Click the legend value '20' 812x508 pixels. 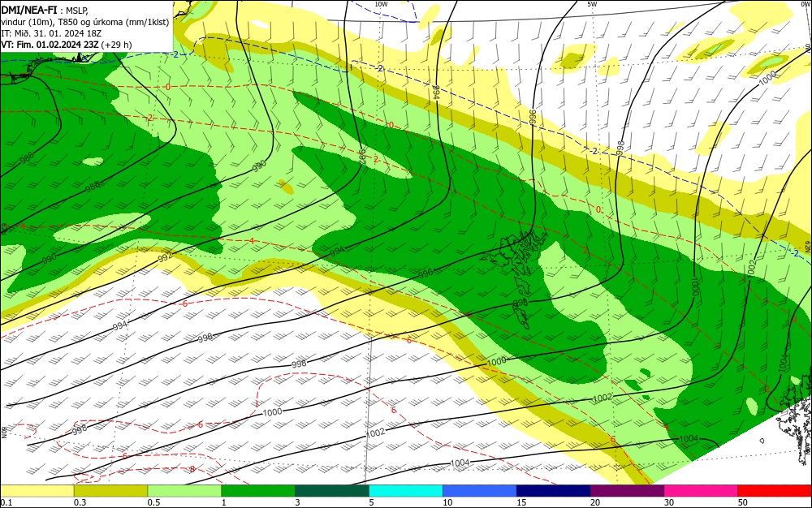point(595,502)
